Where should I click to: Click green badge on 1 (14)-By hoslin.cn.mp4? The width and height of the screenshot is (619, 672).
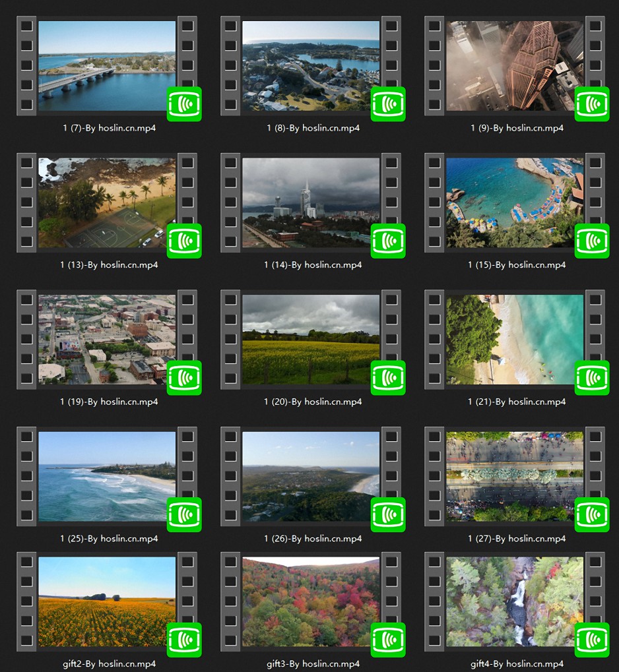388,241
